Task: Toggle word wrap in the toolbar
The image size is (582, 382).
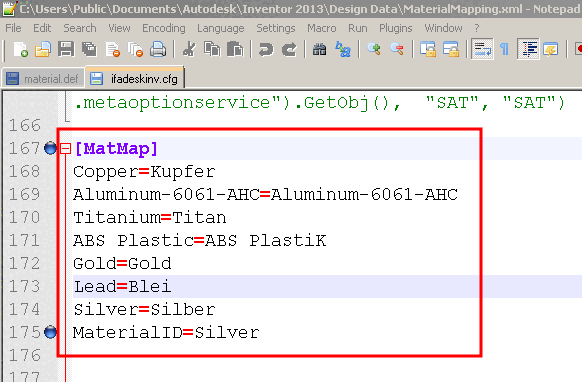Action: pos(482,49)
